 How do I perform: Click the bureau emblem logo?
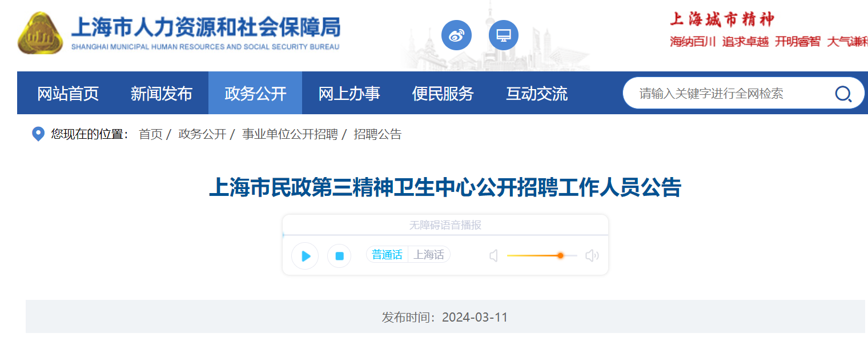[x=40, y=34]
